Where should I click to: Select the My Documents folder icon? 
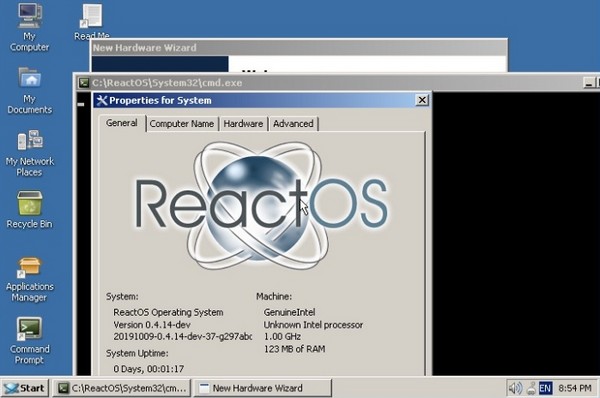(x=29, y=91)
